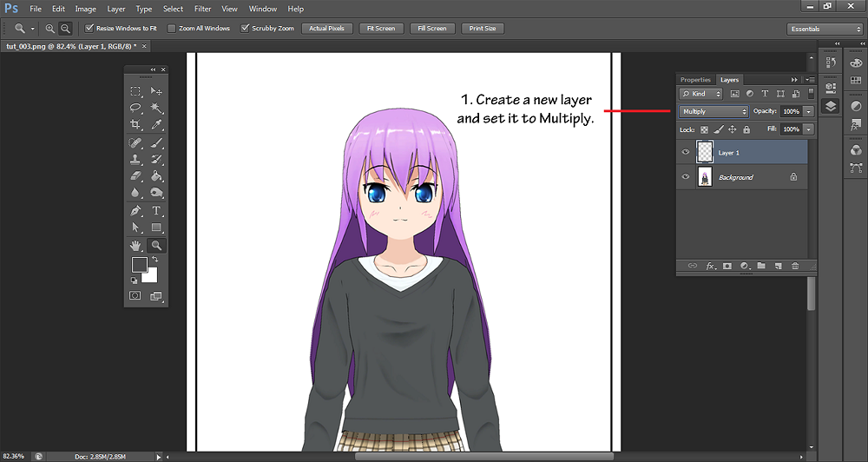This screenshot has height=462, width=868.
Task: Open the Multiply blend mode dropdown
Action: click(x=713, y=111)
